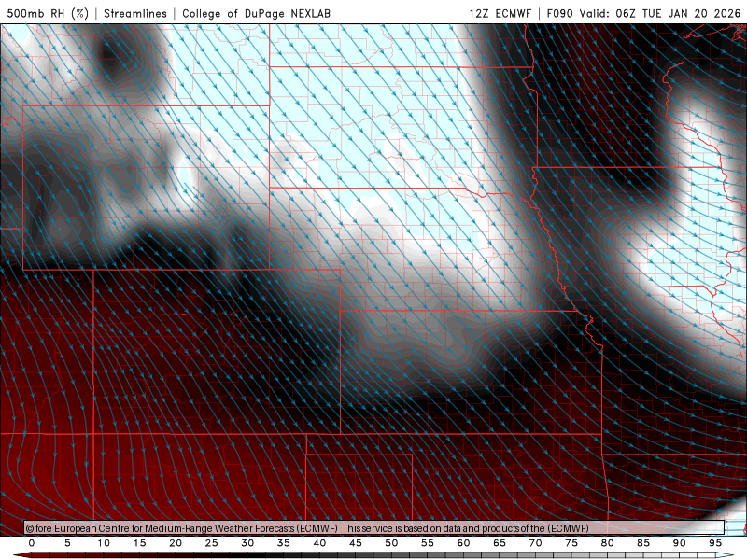Select color scale label '45'
Screen dimensions: 747x560
pos(356,543)
